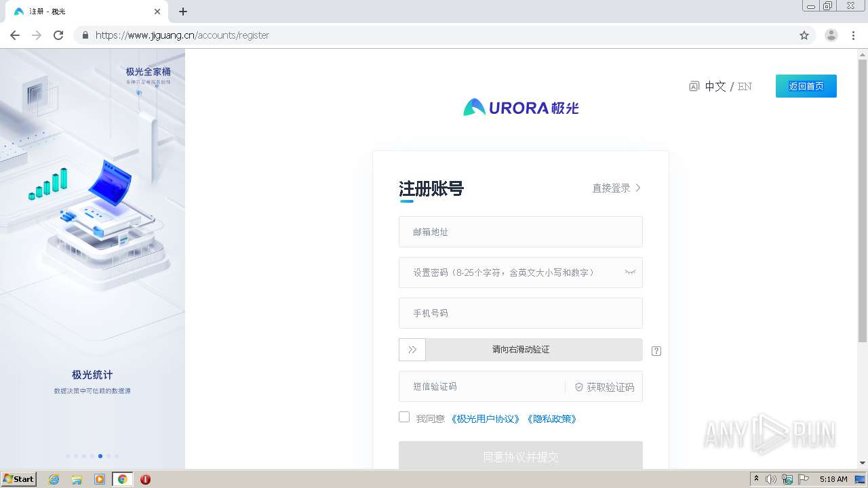Open the Chrome three-dot menu
Image resolution: width=868 pixels, height=488 pixels.
tap(854, 35)
